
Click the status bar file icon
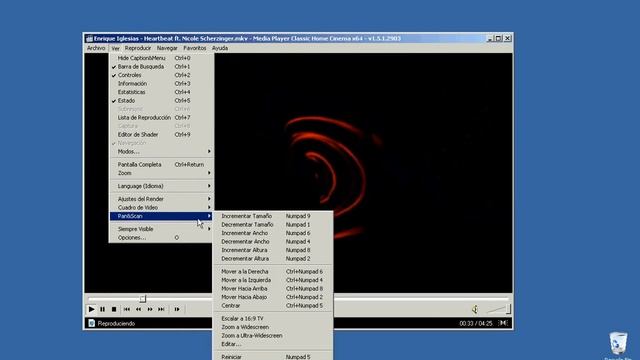[x=91, y=323]
